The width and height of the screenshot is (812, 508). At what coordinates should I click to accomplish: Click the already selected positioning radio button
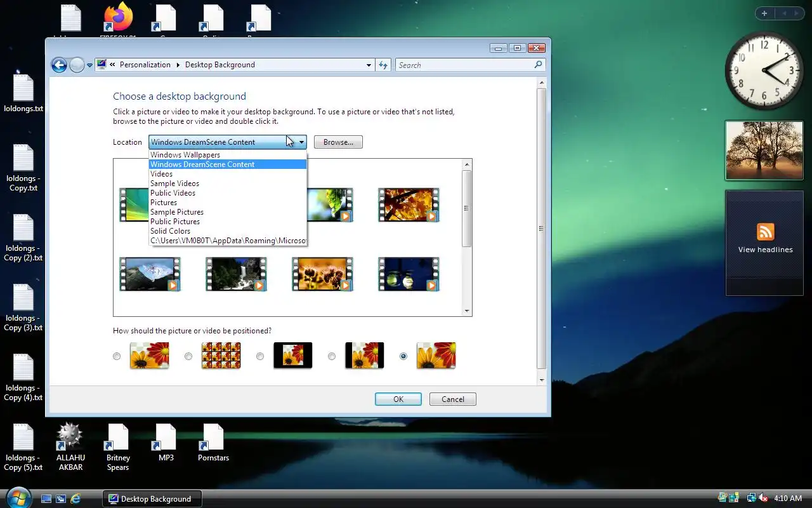[403, 356]
